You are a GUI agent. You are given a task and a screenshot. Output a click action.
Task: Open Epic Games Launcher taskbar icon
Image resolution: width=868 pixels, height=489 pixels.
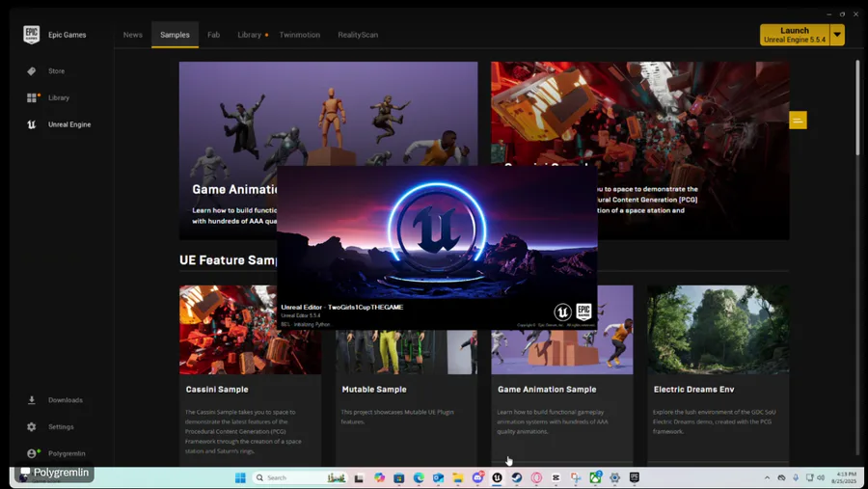pyautogui.click(x=635, y=477)
